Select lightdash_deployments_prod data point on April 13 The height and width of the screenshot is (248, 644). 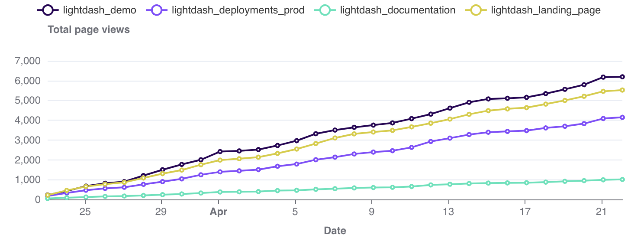[x=450, y=138]
